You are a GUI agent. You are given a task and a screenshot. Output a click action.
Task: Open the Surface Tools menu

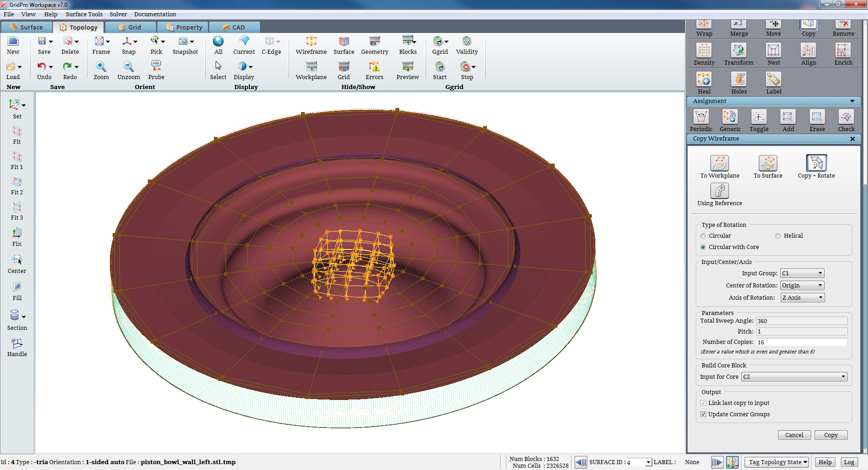pyautogui.click(x=84, y=14)
